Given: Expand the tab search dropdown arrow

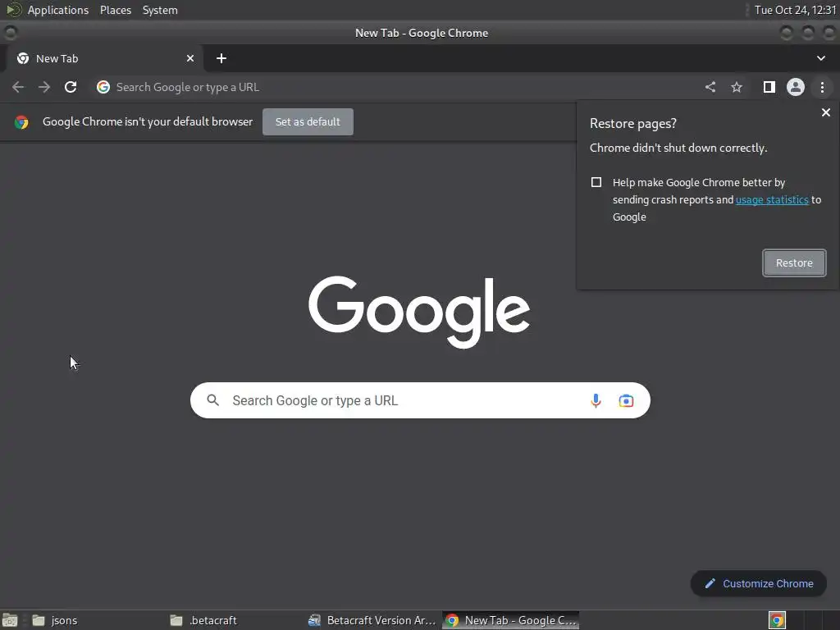Looking at the screenshot, I should (820, 58).
